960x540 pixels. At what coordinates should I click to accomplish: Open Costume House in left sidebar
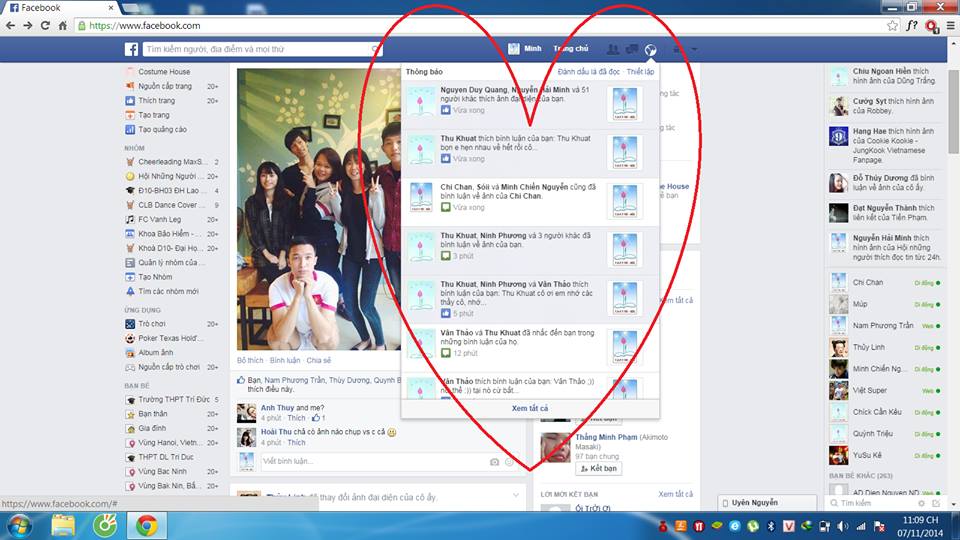(x=164, y=72)
